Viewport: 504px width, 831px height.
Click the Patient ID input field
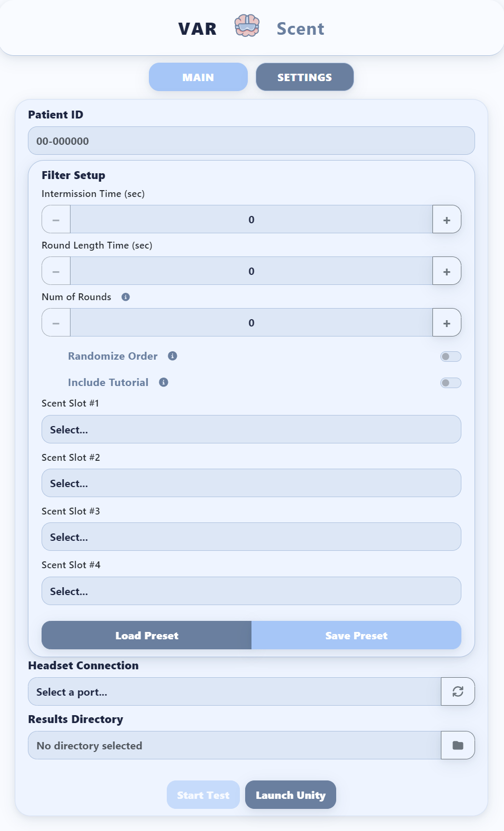click(x=251, y=141)
